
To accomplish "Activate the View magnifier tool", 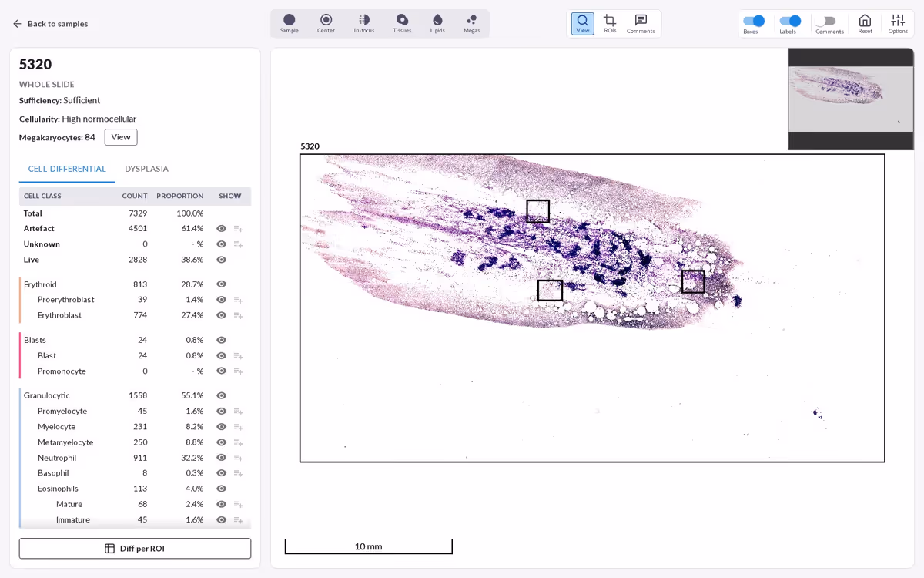I will 583,23.
